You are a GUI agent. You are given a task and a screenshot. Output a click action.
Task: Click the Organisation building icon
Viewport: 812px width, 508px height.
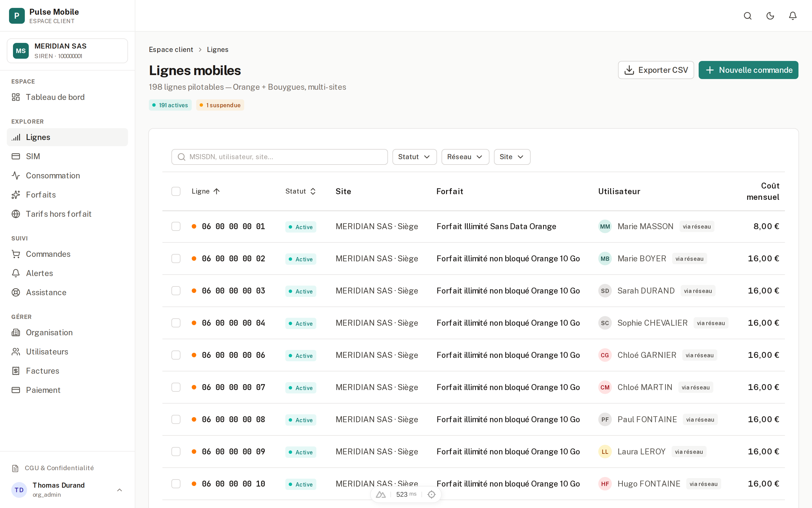click(x=16, y=332)
